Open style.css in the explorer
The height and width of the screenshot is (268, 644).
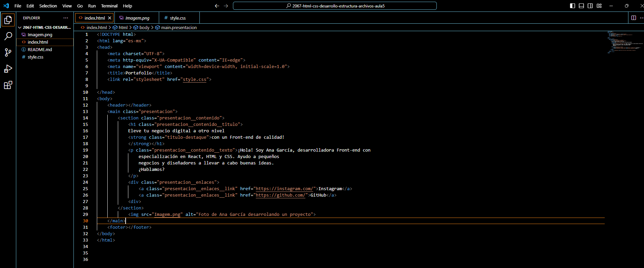pyautogui.click(x=45, y=57)
